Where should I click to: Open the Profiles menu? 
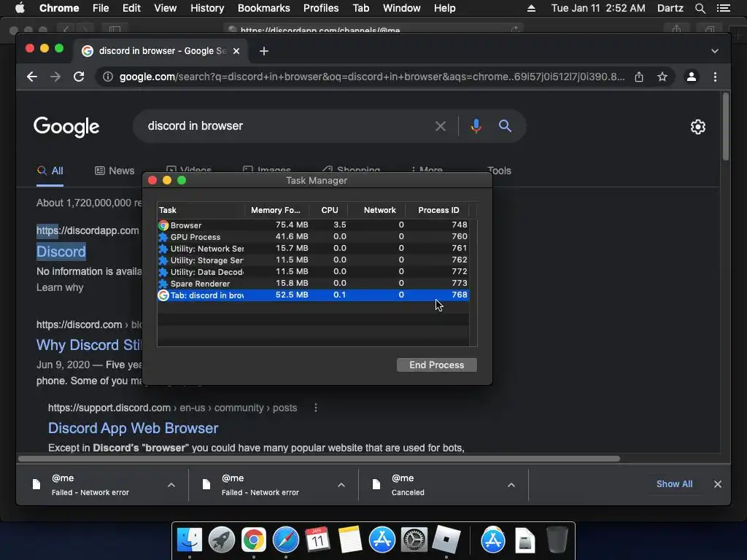click(321, 8)
